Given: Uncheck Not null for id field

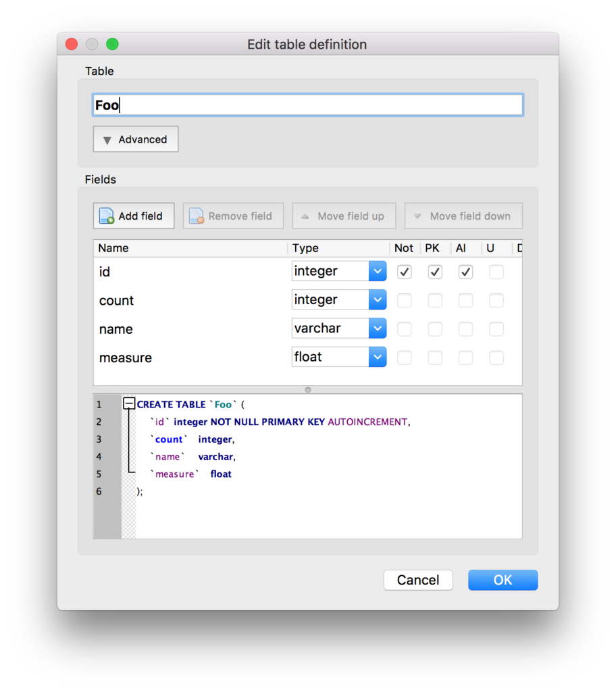Looking at the screenshot, I should tap(404, 272).
